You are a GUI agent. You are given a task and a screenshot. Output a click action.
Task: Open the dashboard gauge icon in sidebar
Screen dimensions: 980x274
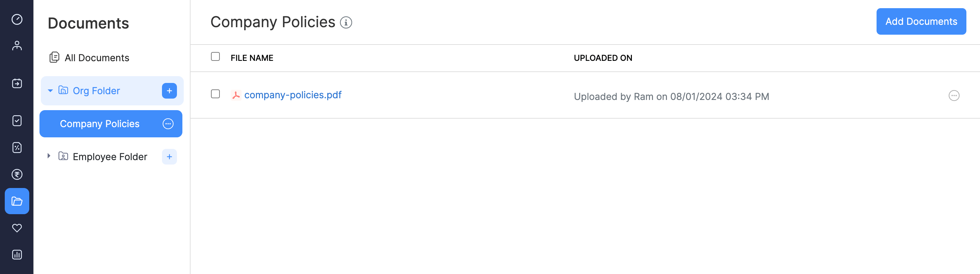[17, 19]
